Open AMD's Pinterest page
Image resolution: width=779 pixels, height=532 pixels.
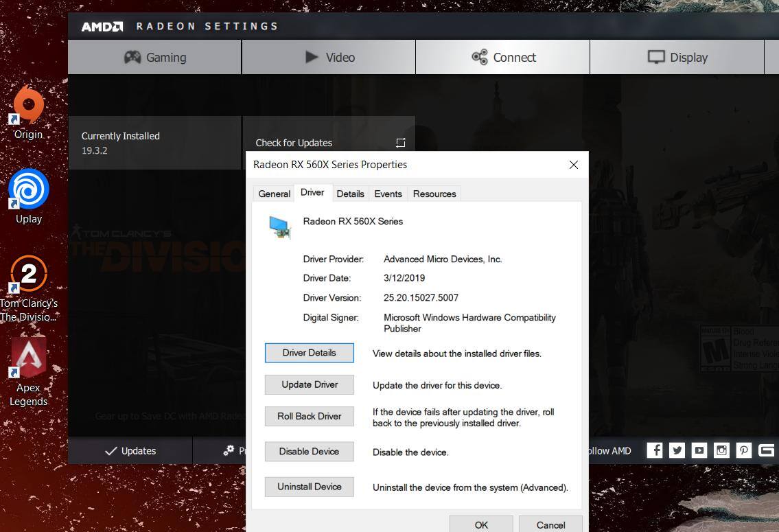744,450
